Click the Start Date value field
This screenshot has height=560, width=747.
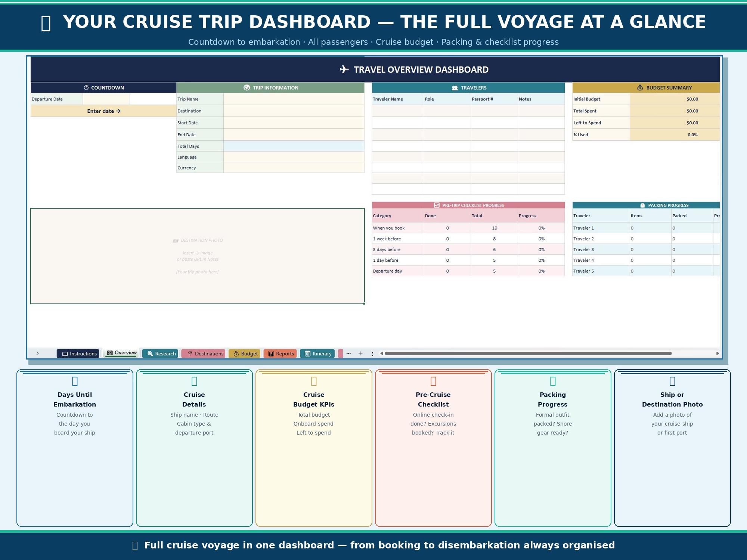294,123
